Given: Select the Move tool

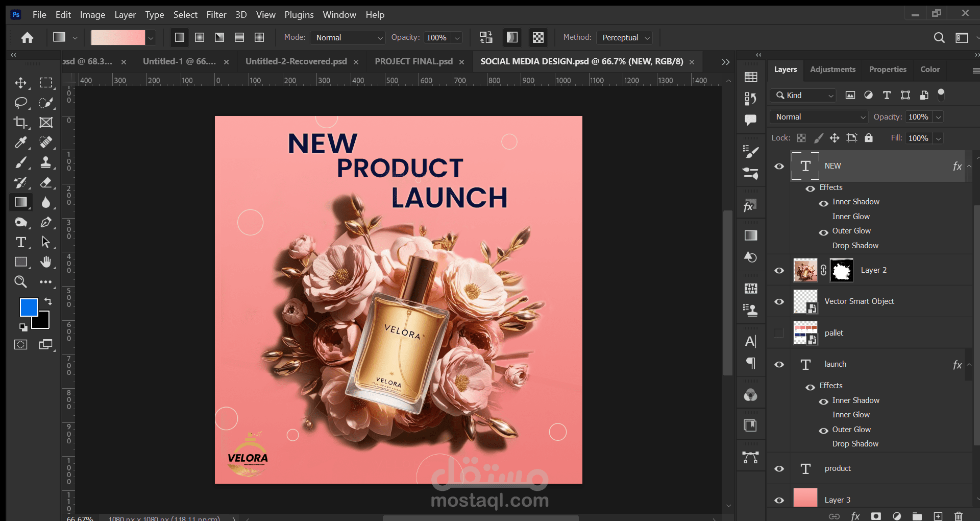Looking at the screenshot, I should (x=20, y=83).
